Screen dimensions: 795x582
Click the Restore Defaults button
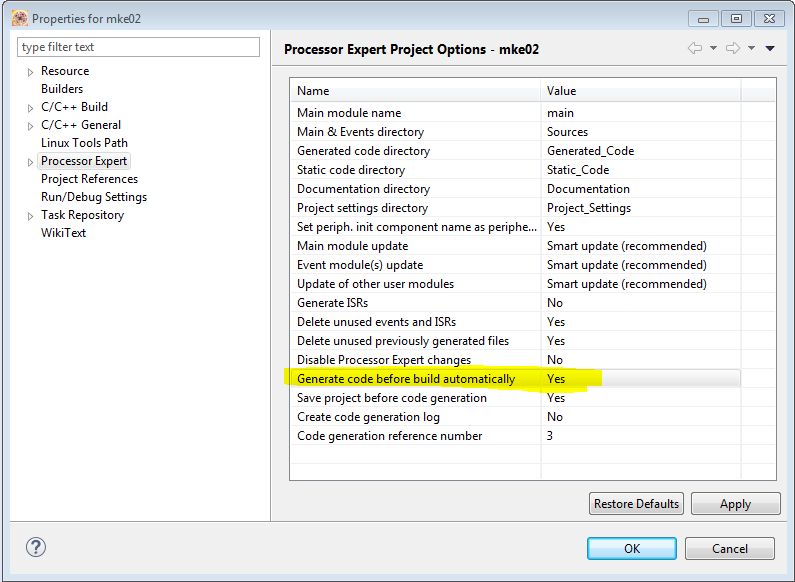click(636, 504)
